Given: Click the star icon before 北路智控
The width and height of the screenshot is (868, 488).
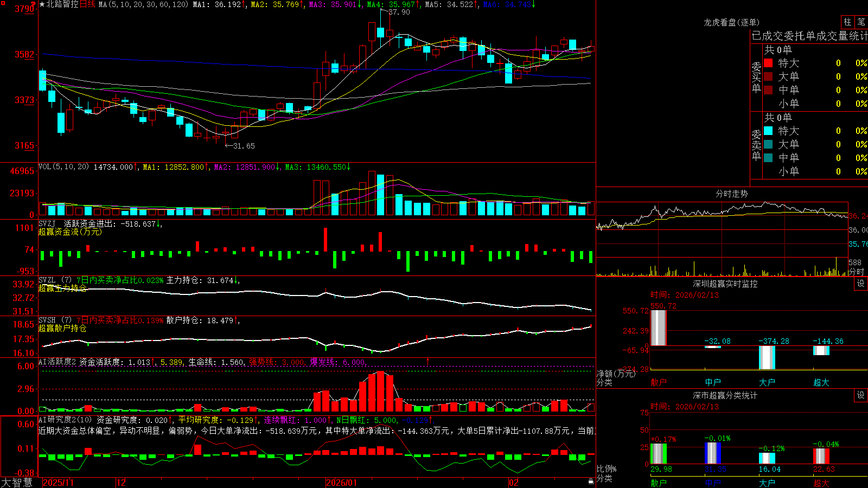Looking at the screenshot, I should coord(42,4).
